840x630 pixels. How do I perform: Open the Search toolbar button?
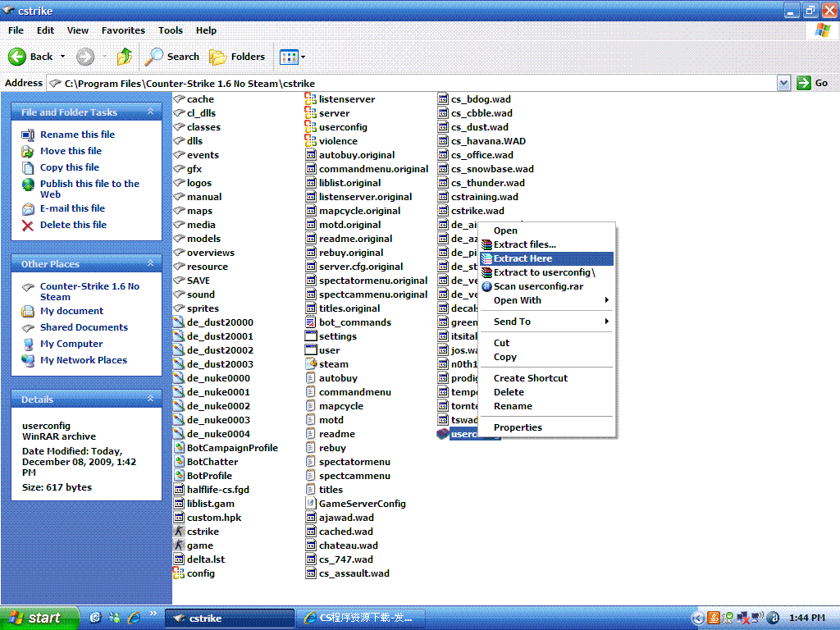(x=172, y=57)
